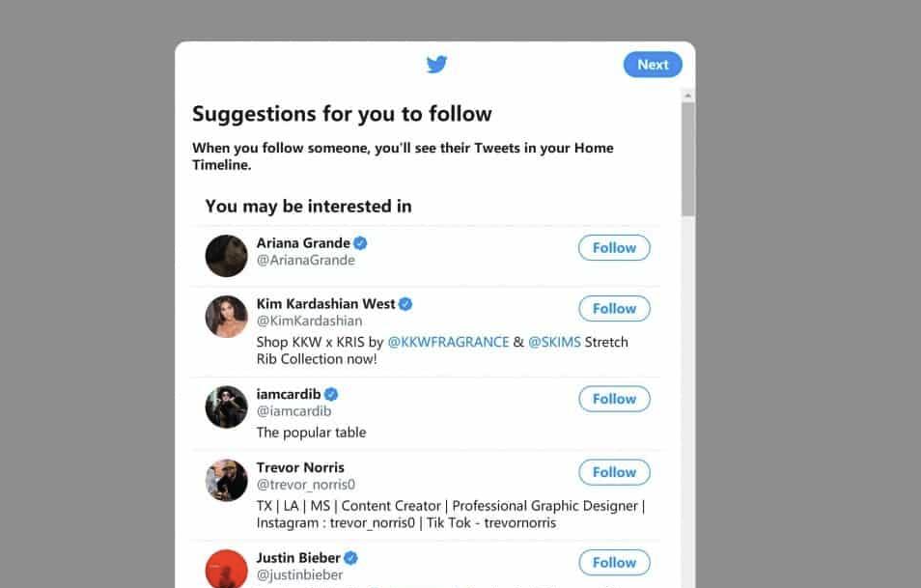Click the suggestions list scrollbar thumb
Screen dimensions: 921x588
[x=688, y=159]
